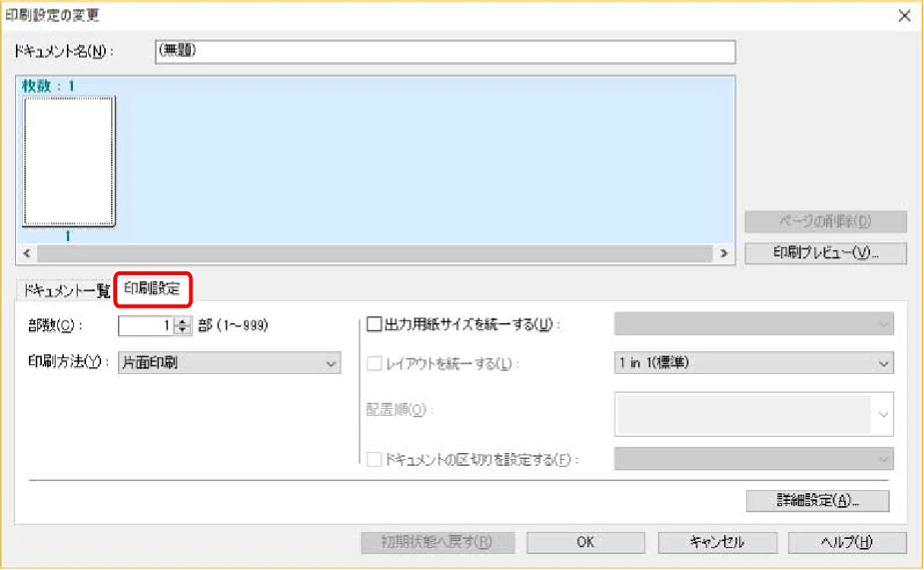Enable 出力用紙サイズを統一する checkbox

point(373,325)
